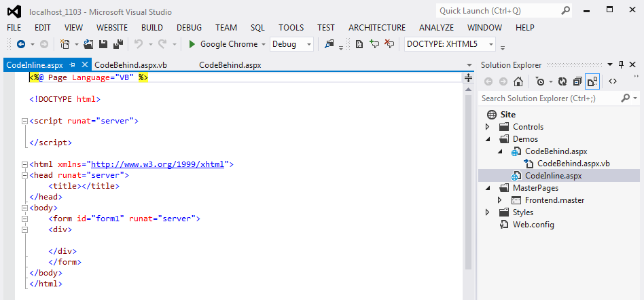
Task: Open the DEBUG menu
Action: click(x=190, y=28)
